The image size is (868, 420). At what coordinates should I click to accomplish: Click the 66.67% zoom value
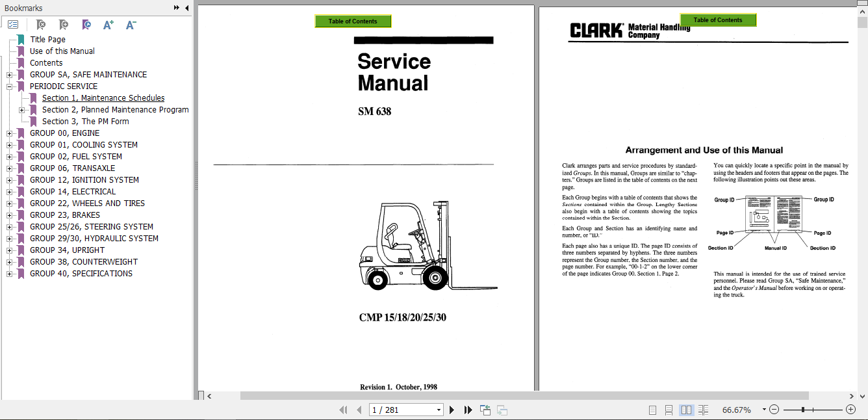click(x=737, y=410)
